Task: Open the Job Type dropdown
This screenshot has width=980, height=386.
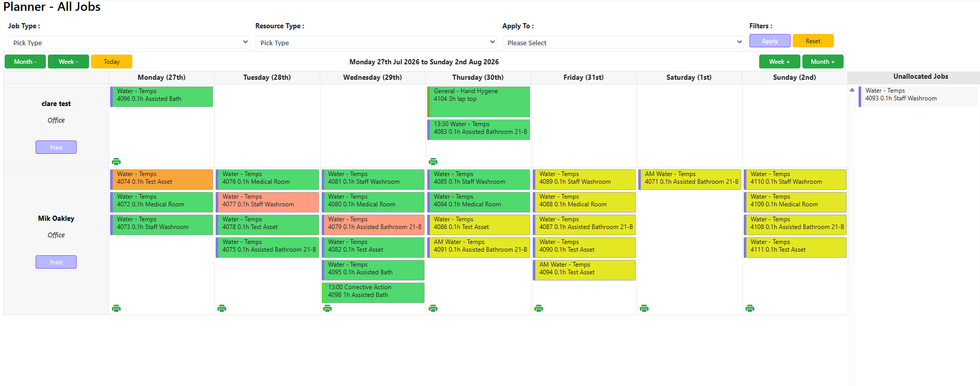Action: [x=129, y=42]
